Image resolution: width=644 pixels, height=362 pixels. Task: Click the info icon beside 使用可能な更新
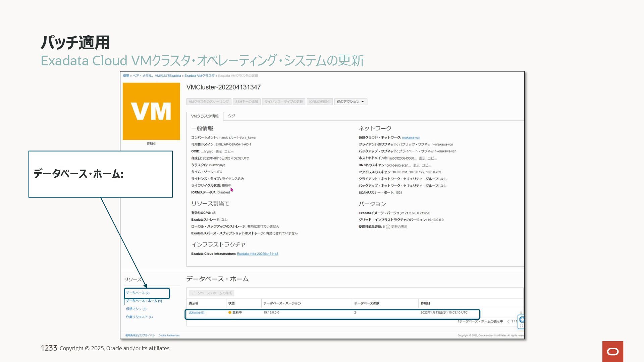[388, 227]
